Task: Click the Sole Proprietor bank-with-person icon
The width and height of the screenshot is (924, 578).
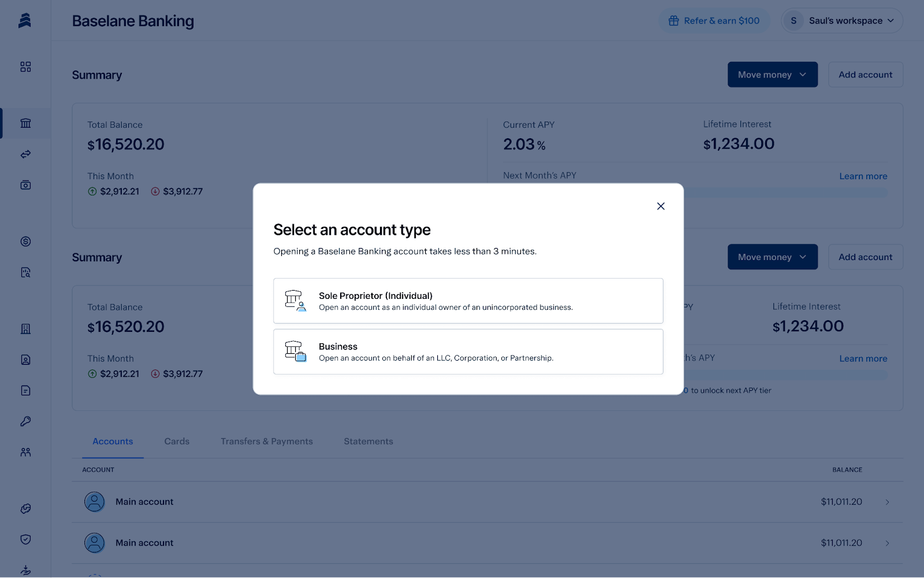Action: pos(295,301)
